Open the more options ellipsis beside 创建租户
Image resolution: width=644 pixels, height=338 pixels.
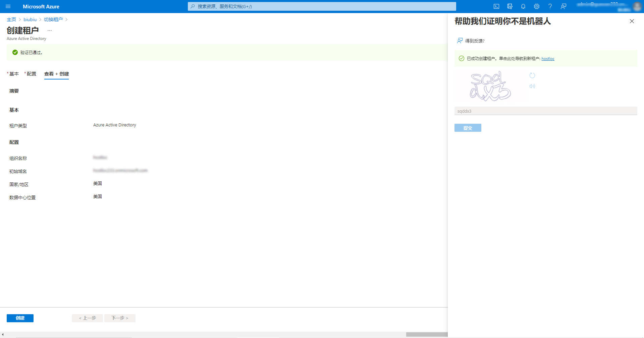(50, 31)
